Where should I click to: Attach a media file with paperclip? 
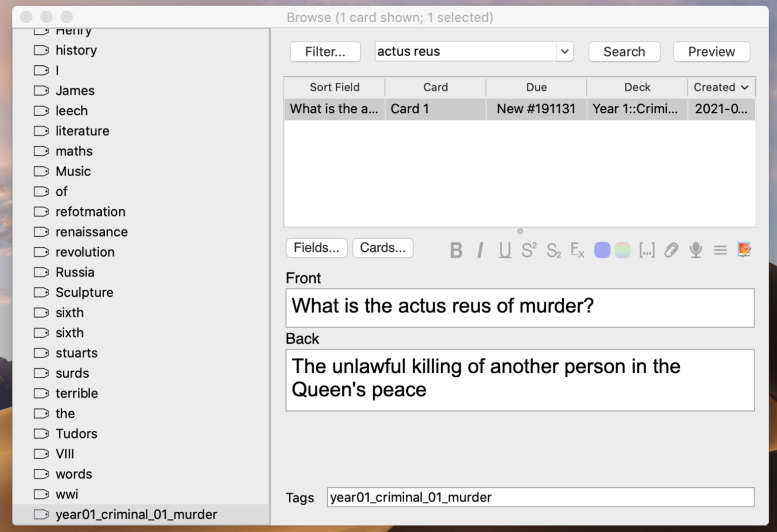tap(671, 250)
